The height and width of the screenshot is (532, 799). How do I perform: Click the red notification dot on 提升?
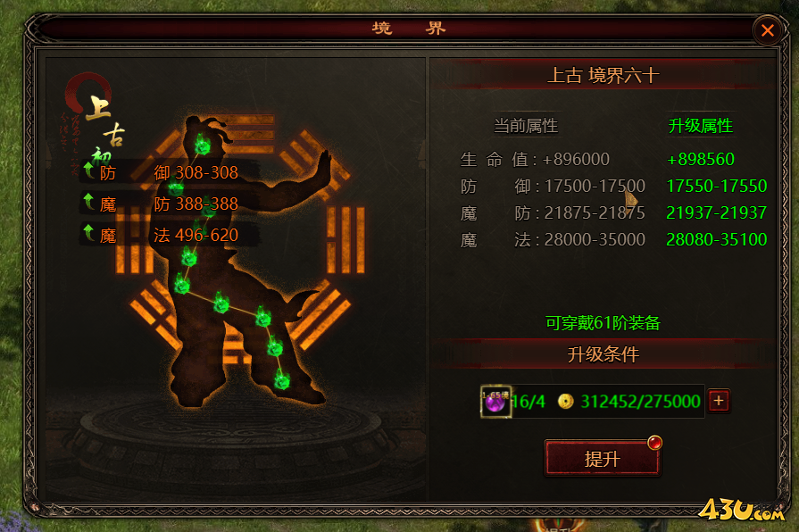654,443
